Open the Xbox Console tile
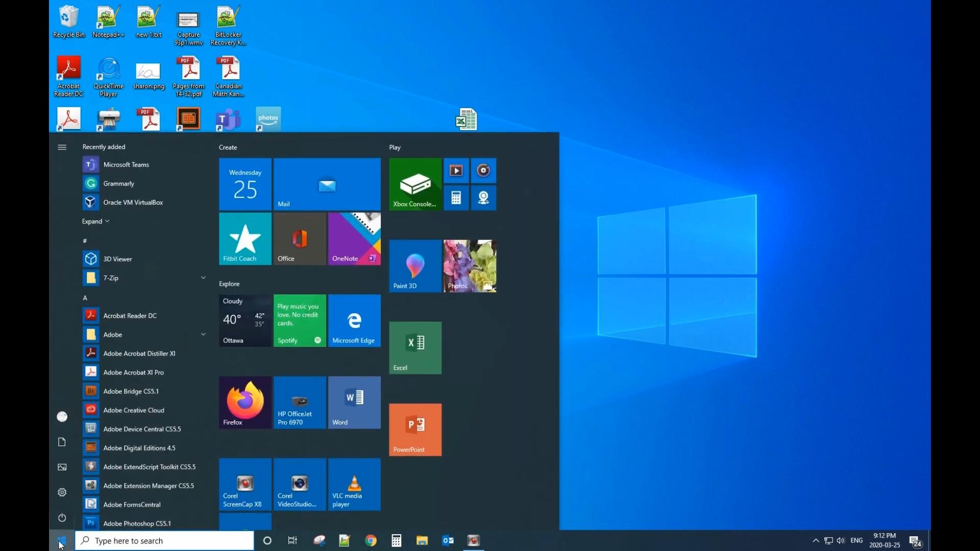Screen dimensions: 980x551 tap(415, 184)
